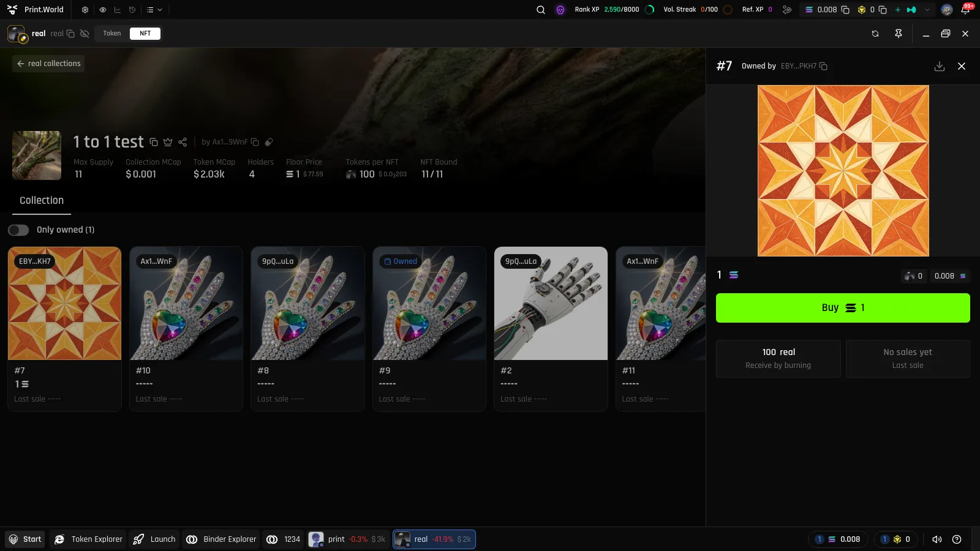Click the Rank XP progress ring
980x551 pixels.
(650, 10)
